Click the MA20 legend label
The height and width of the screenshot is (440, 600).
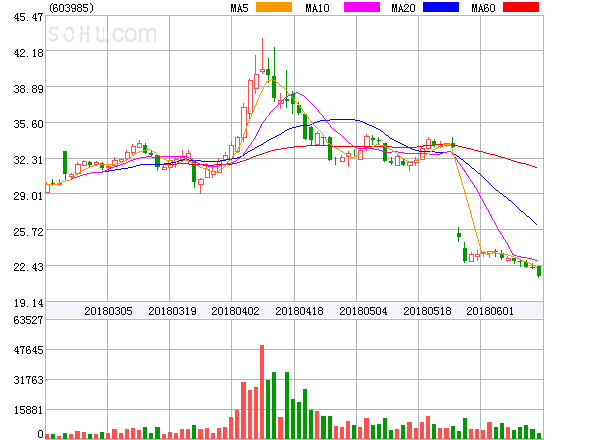pos(403,8)
